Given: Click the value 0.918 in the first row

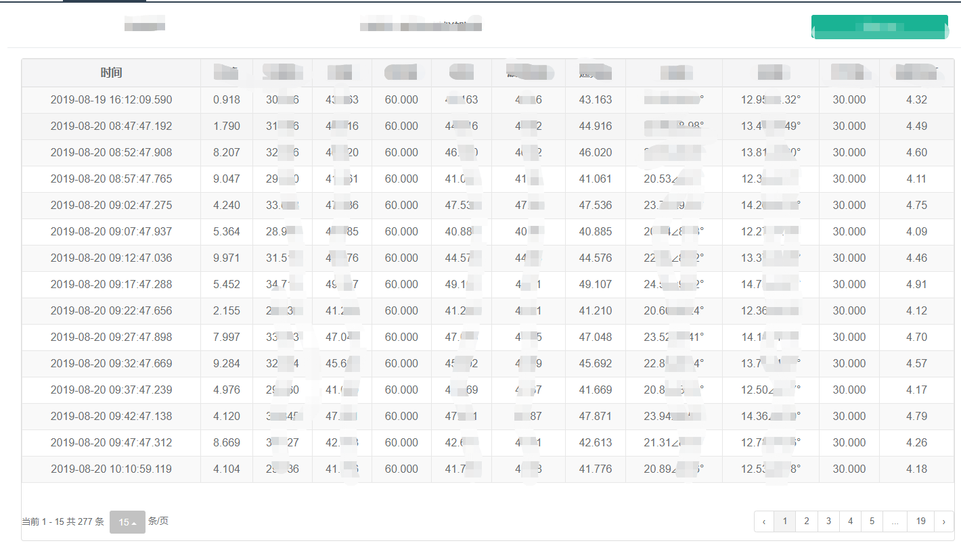Looking at the screenshot, I should (226, 99).
